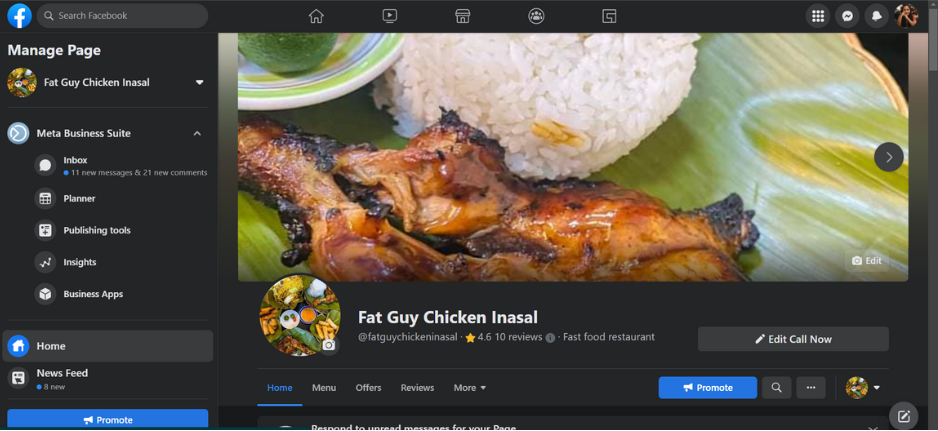The height and width of the screenshot is (431, 938).
Task: Click the search magnifier button beside Promote
Action: click(x=776, y=388)
